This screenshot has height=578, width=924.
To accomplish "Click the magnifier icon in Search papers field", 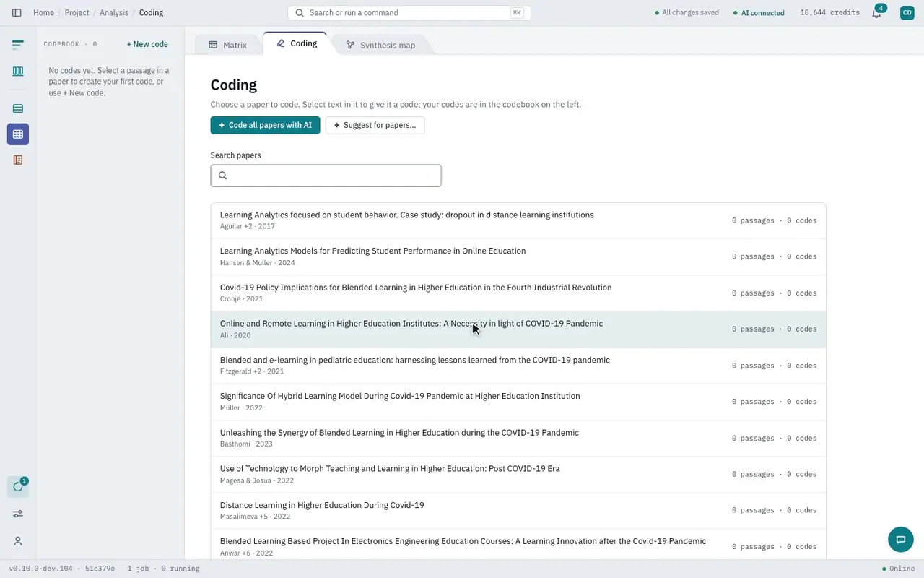I will [x=222, y=176].
